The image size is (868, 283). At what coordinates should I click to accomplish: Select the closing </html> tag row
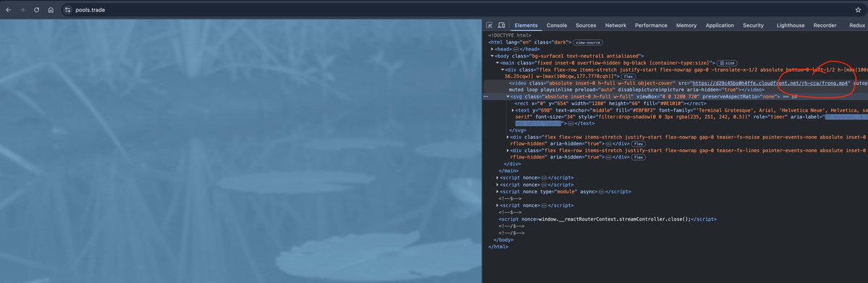coord(498,246)
